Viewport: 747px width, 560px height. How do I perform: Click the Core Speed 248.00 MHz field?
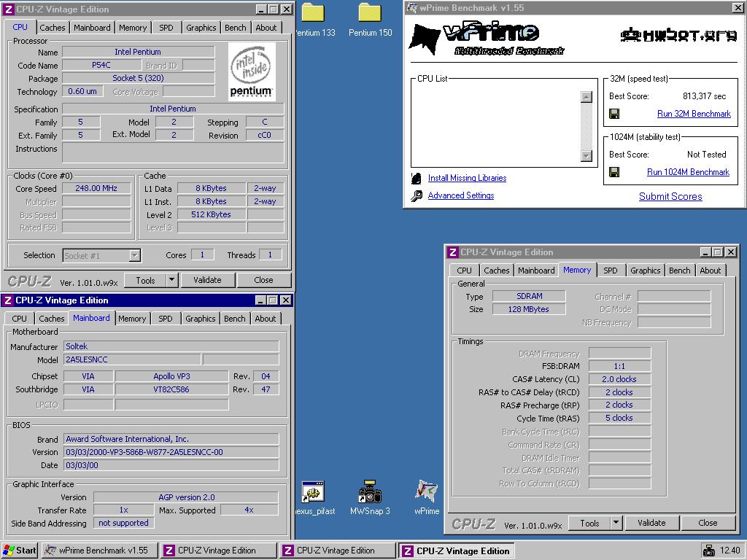tap(96, 188)
